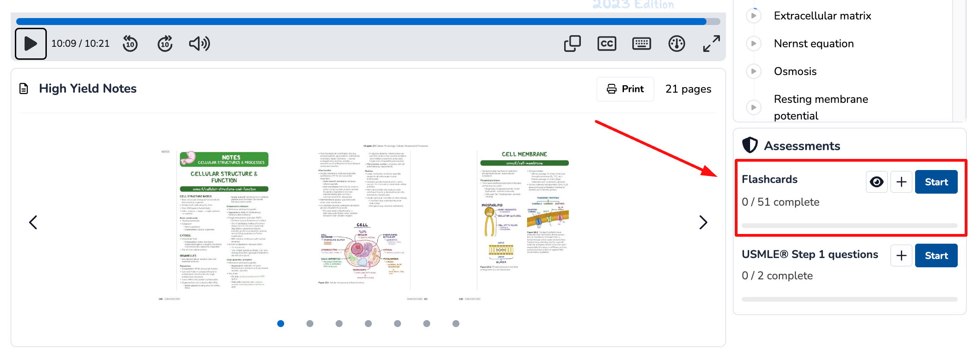Viewport: 980px width, 353px height.
Task: Open keyboard shortcuts icon
Action: click(x=642, y=44)
